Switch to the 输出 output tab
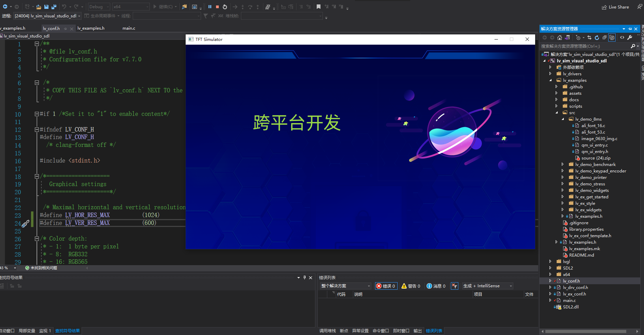 click(x=417, y=331)
